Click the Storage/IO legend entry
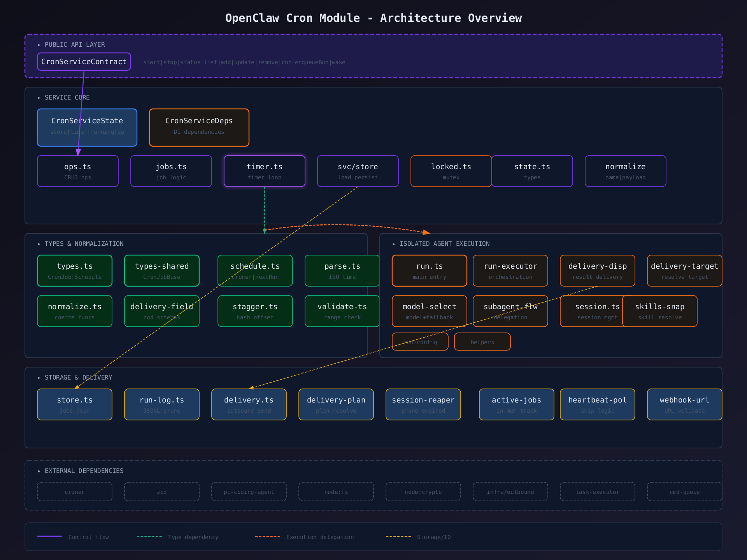 click(418, 537)
